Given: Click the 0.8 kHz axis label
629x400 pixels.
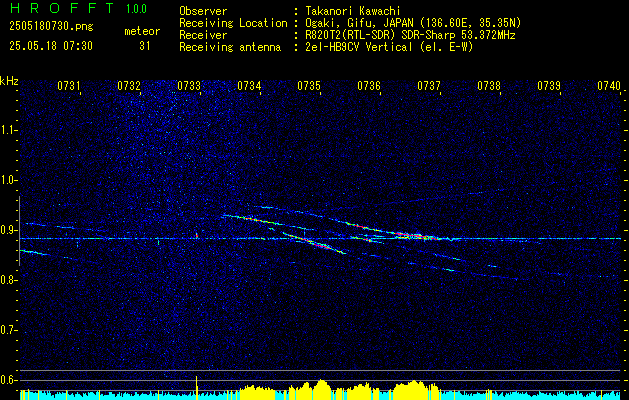Looking at the screenshot, I should (x=8, y=280).
